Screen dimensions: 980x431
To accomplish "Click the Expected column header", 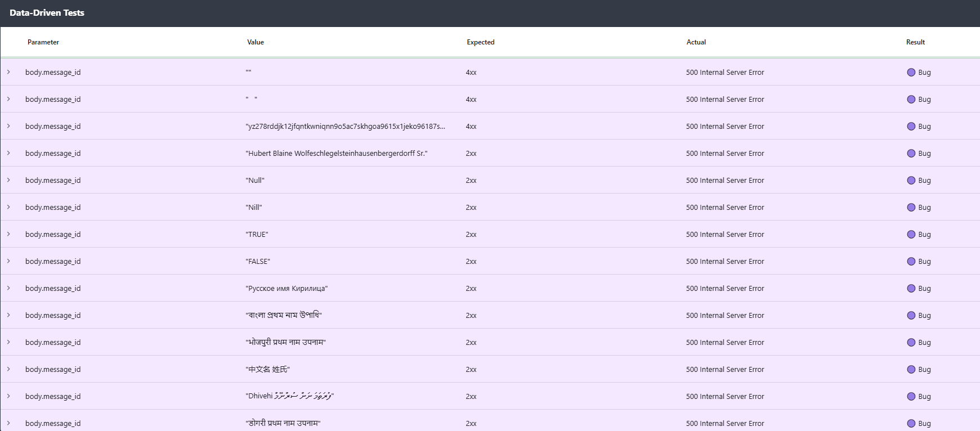I will (x=480, y=42).
